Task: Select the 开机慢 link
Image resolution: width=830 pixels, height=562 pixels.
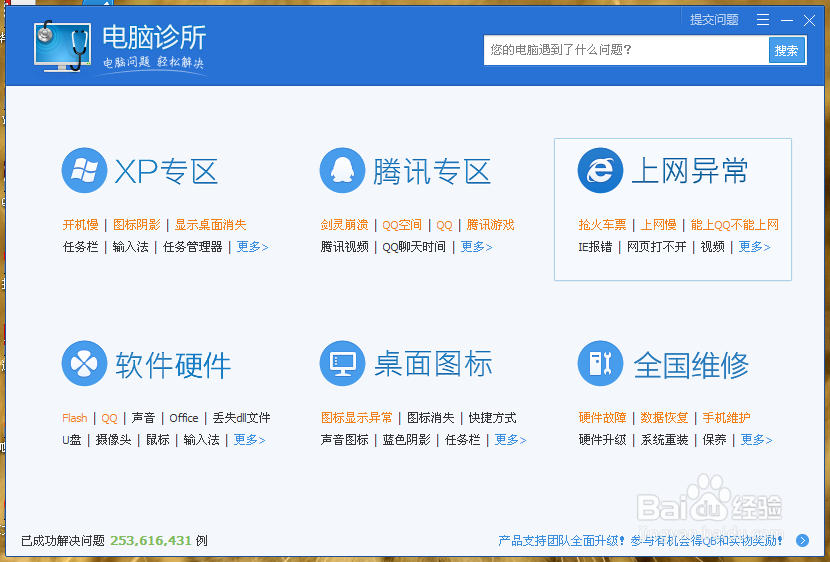Action: (80, 225)
